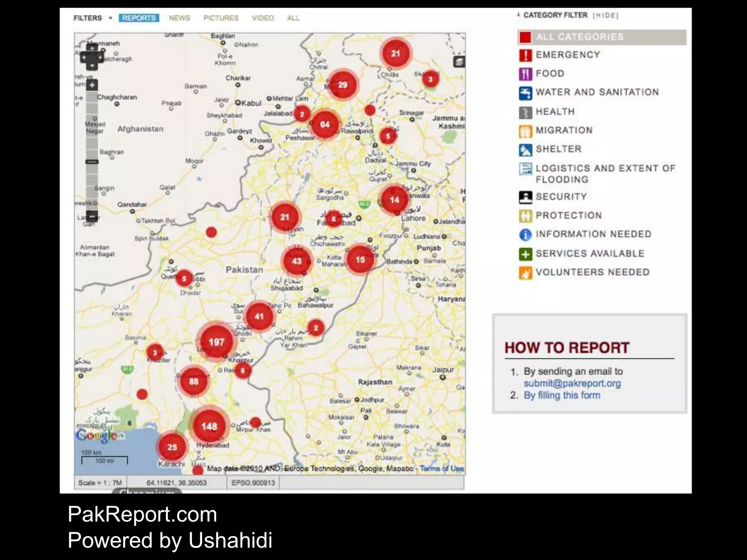Screen dimensions: 747x560
Task: Pan the map left with arrow
Action: pos(84,57)
